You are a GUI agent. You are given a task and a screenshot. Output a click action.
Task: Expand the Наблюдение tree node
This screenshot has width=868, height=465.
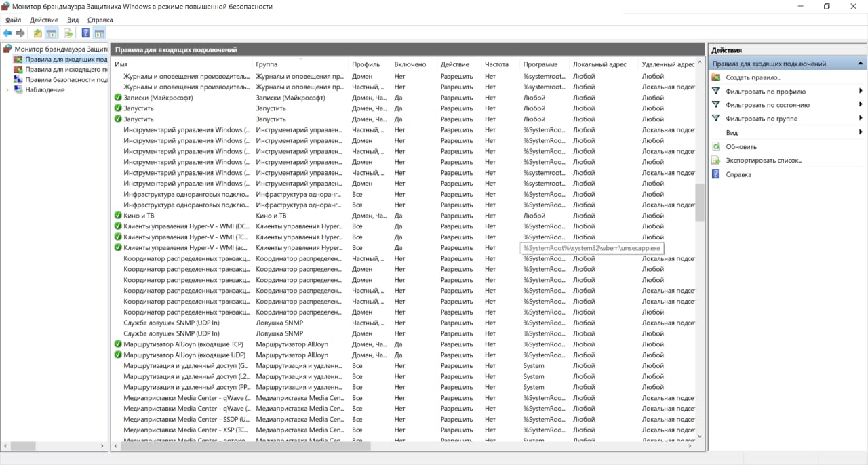(x=8, y=89)
